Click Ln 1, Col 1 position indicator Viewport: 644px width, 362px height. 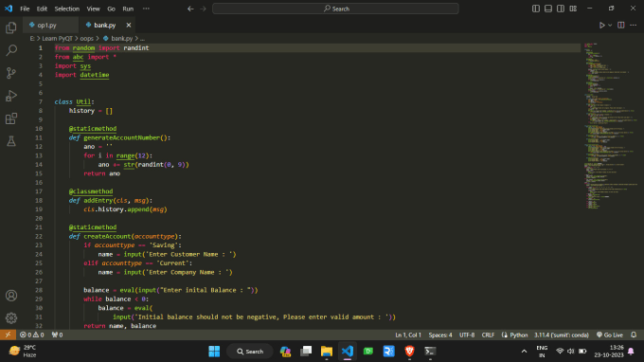[408, 335]
